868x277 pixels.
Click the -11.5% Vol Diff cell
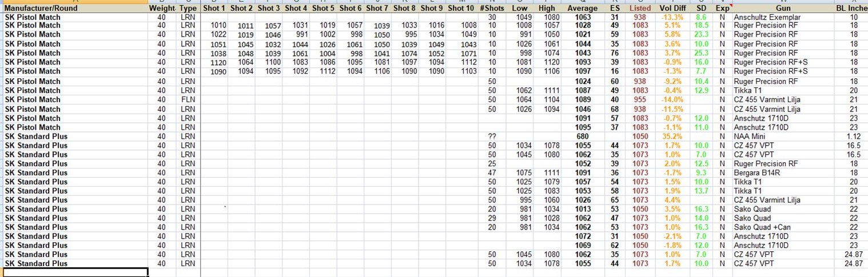(x=672, y=109)
